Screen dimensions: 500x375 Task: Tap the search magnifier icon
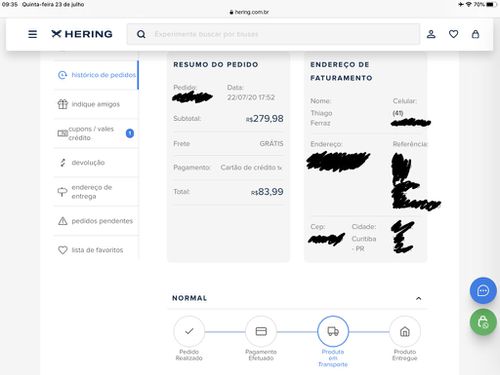[141, 34]
